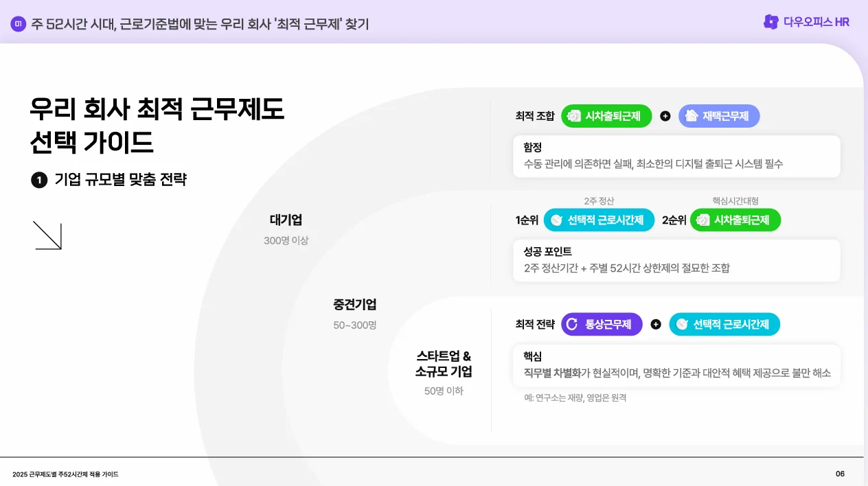Click the 다우오피스 HR logo icon
The width and height of the screenshot is (868, 486).
click(x=770, y=23)
